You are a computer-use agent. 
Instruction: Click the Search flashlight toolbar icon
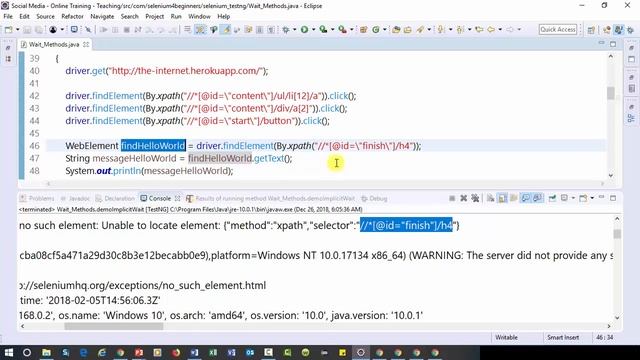click(420, 29)
